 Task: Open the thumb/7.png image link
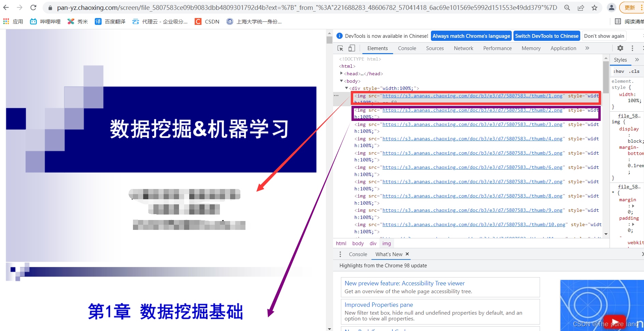click(472, 182)
